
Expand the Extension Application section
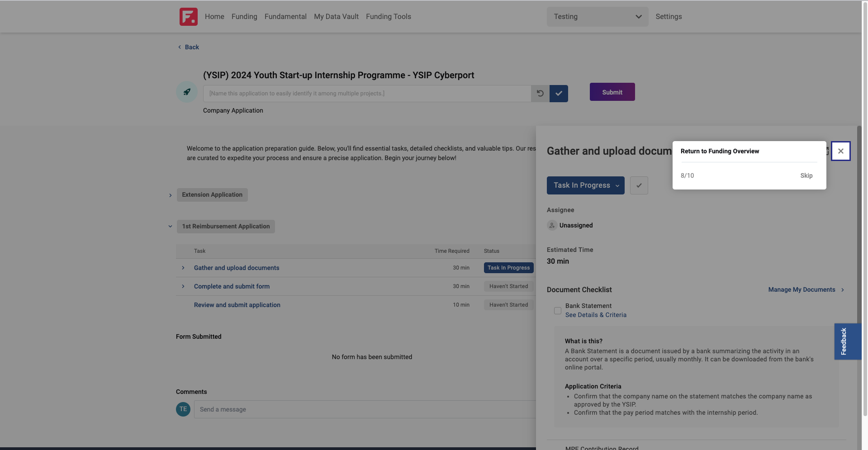point(171,195)
